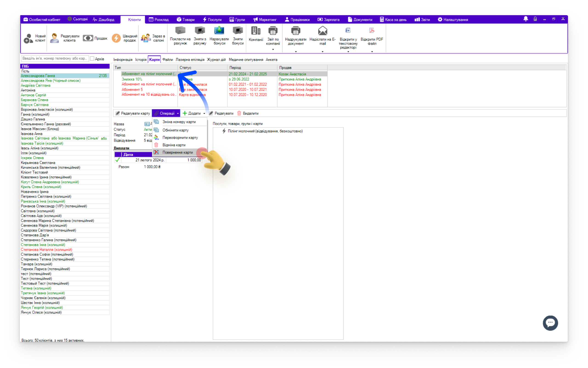Switch to Анкета tab
Viewport: 588px width, 368px height.
pos(271,60)
